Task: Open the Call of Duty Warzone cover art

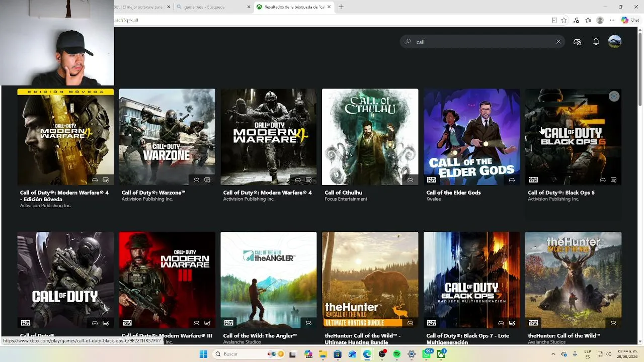Action: point(167,137)
